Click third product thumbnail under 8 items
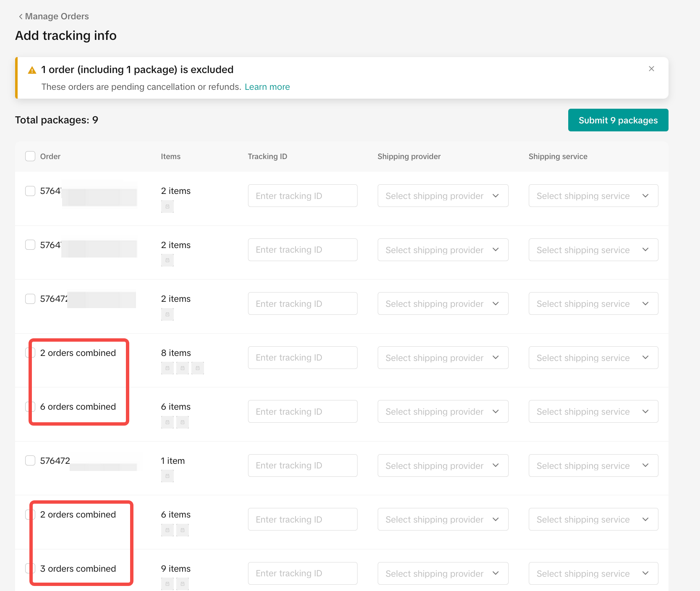Image resolution: width=700 pixels, height=591 pixels. 198,368
